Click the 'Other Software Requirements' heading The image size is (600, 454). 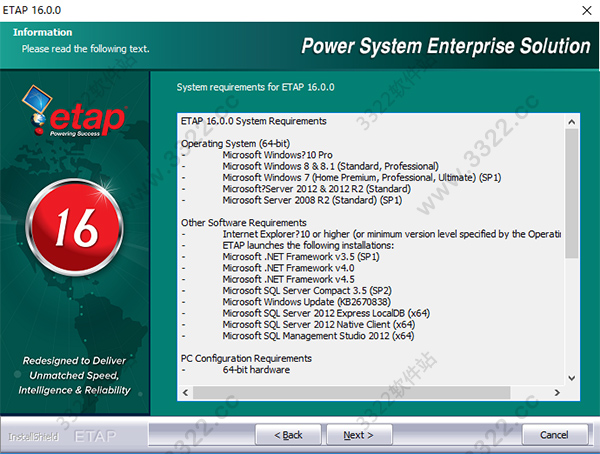point(243,223)
